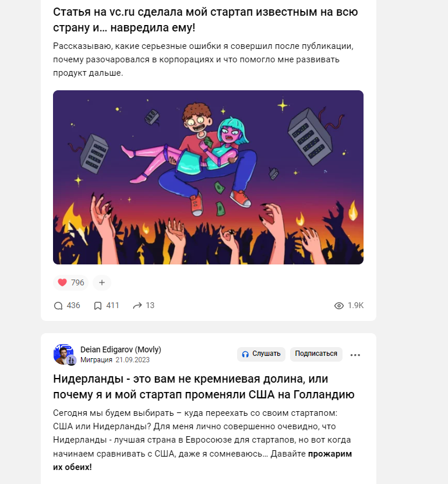
Task: Open the Нидерланды vs США article title
Action: (x=204, y=387)
